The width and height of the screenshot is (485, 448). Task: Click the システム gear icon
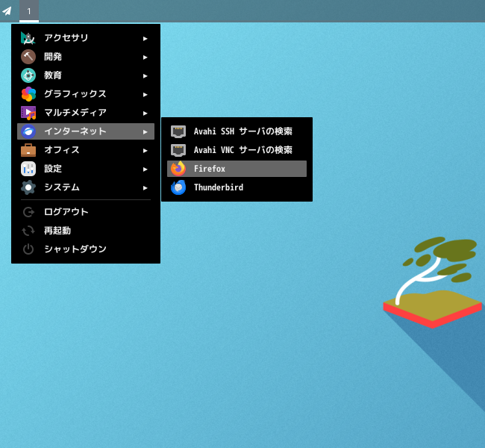28,187
